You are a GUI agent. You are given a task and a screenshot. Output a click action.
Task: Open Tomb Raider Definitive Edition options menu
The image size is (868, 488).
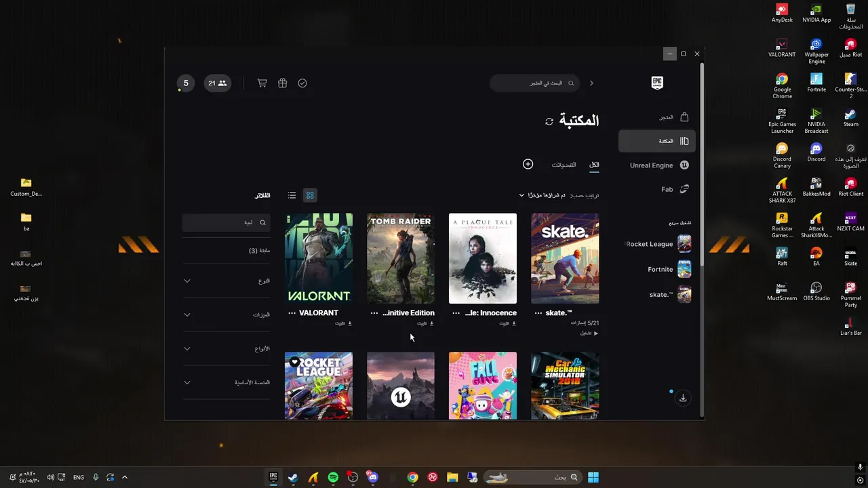click(x=374, y=313)
